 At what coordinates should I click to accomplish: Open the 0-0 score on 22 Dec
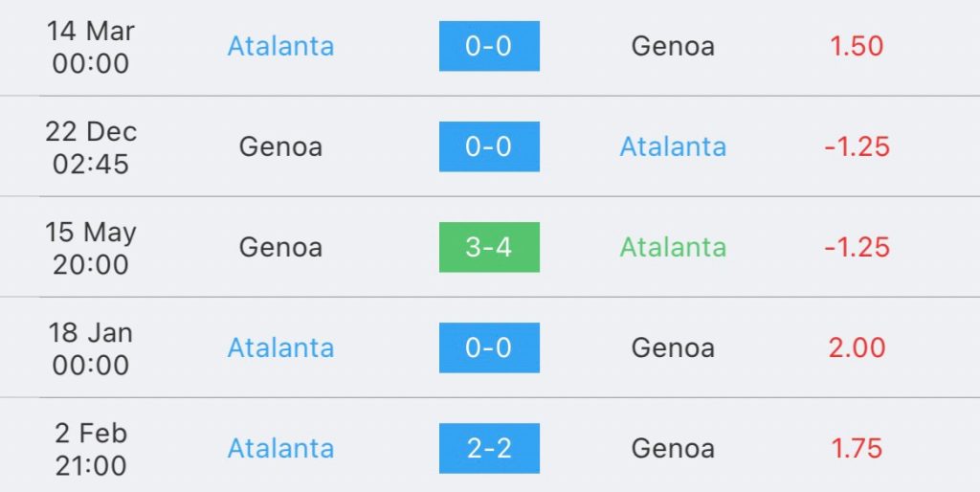point(489,146)
